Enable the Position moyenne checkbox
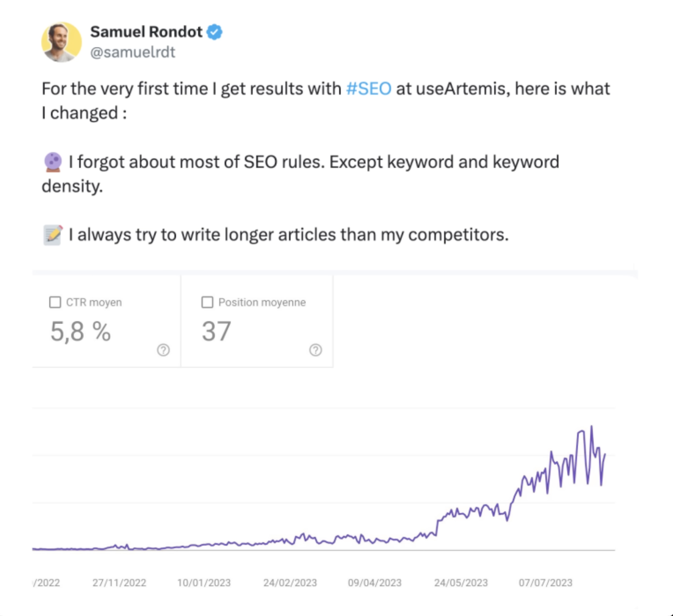 click(x=207, y=302)
